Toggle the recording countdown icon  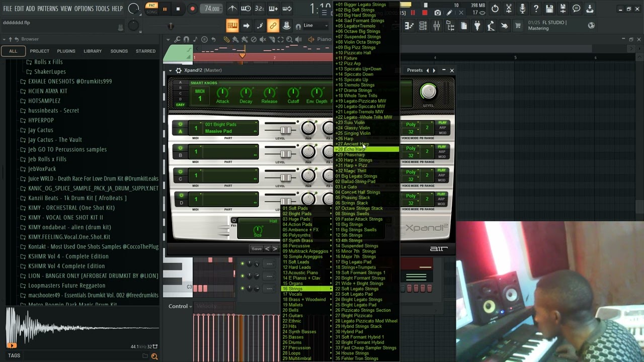pos(259,9)
